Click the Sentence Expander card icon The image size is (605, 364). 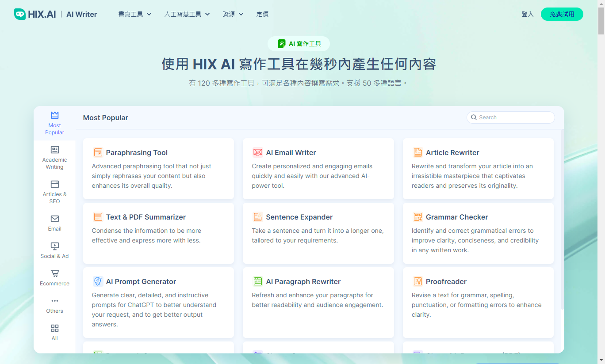point(258,217)
